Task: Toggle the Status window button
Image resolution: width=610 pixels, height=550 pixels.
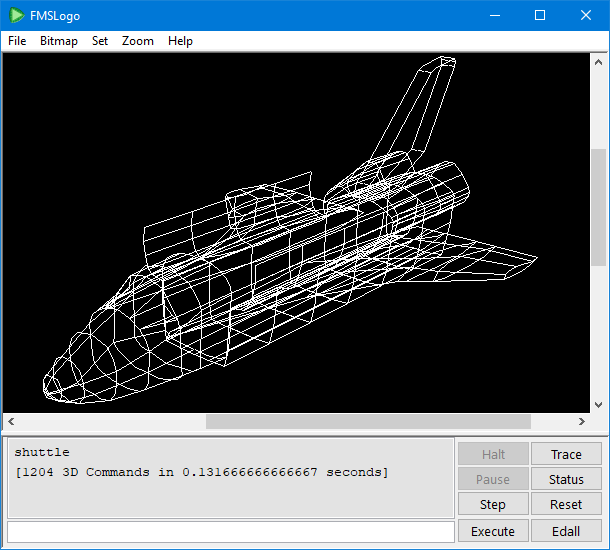Action: (566, 480)
